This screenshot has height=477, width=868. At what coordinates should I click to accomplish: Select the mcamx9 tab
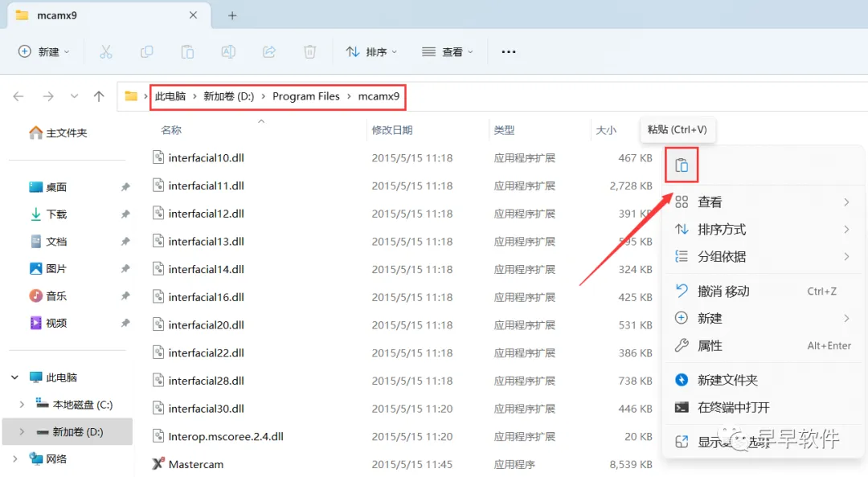(x=108, y=15)
